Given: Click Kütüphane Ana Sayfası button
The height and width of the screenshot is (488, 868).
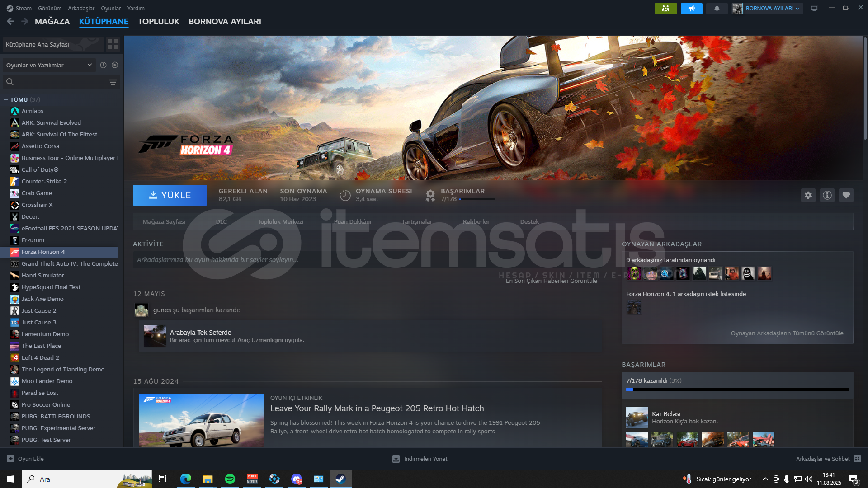Looking at the screenshot, I should [x=53, y=44].
